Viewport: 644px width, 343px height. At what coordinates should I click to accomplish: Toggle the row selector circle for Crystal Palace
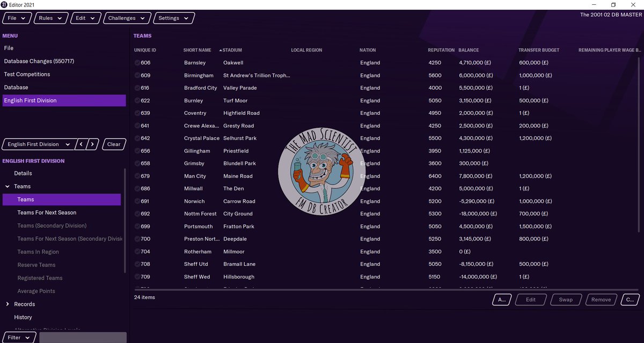(137, 138)
